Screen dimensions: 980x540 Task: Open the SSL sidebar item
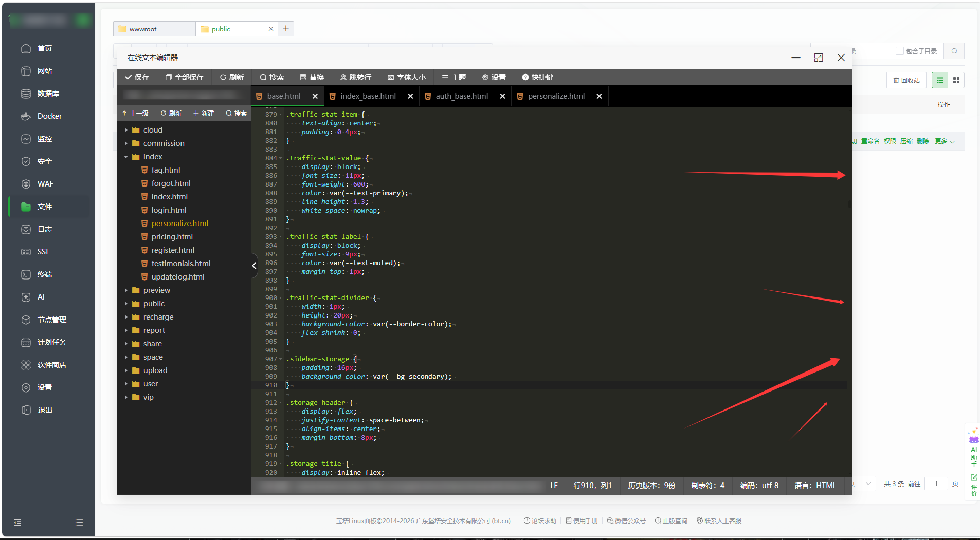(43, 252)
